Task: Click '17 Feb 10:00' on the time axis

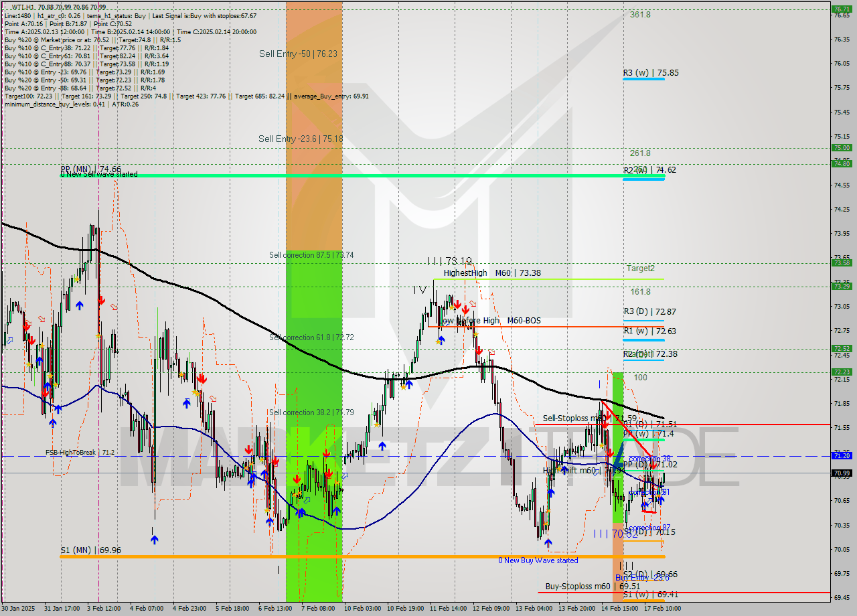Action: coord(663,610)
